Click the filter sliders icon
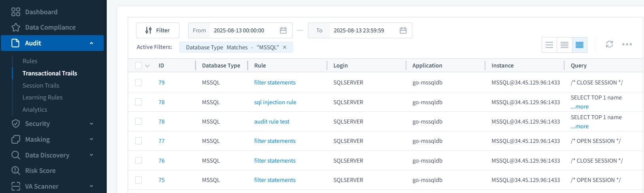The width and height of the screenshot is (644, 193). (149, 30)
